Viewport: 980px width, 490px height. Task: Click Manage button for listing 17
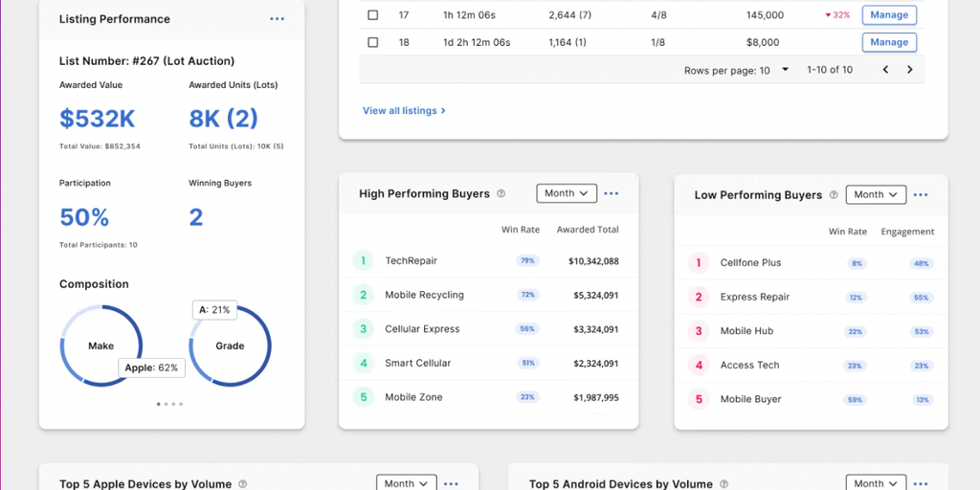tap(889, 15)
